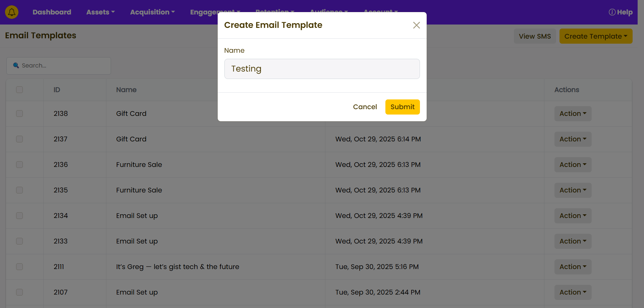Close the Create Email Template dialog
The width and height of the screenshot is (644, 308).
coord(416,25)
